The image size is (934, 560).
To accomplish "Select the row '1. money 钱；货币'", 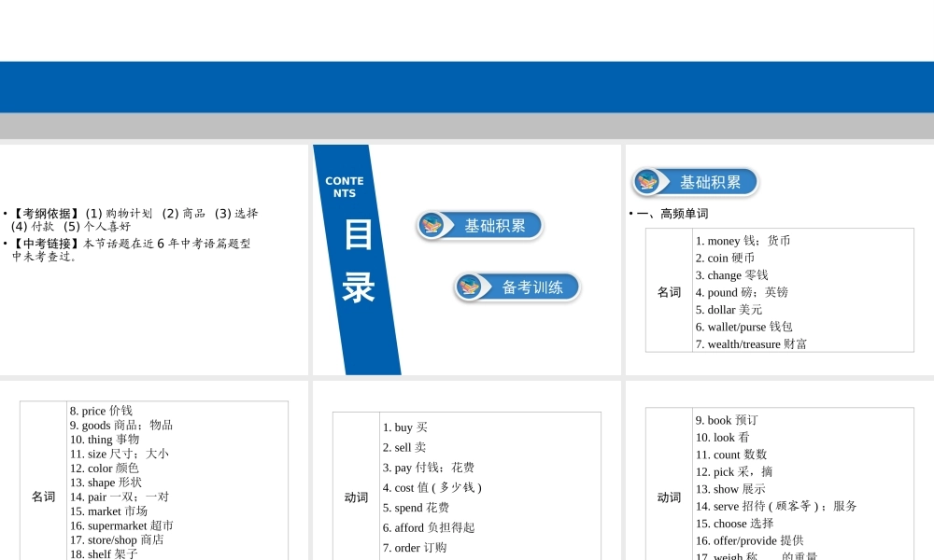I will (x=743, y=241).
